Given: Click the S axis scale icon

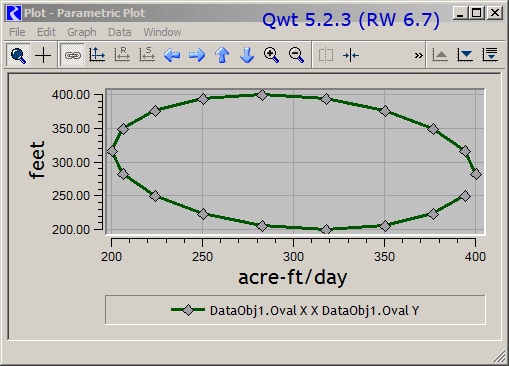Looking at the screenshot, I should (147, 55).
